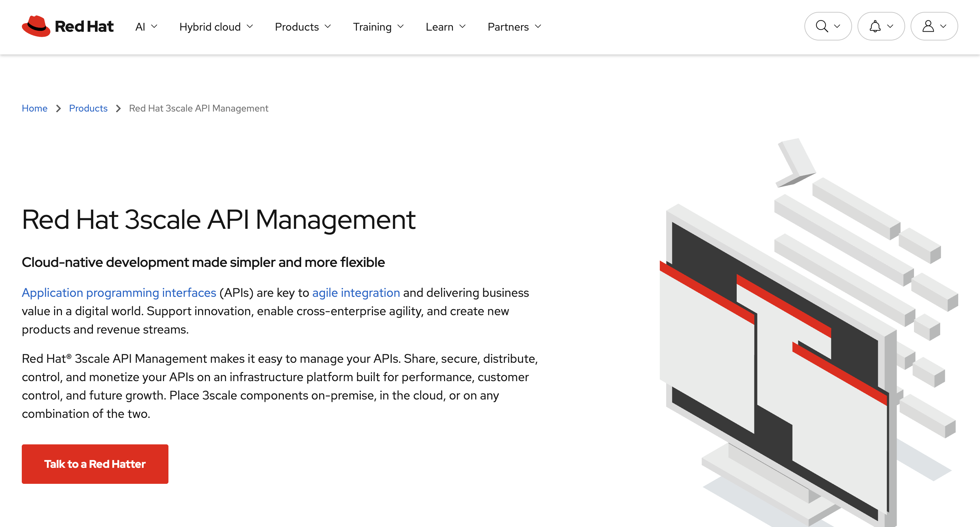Viewport: 980px width, 527px height.
Task: Open the Hybrid cloud menu
Action: pyautogui.click(x=216, y=27)
